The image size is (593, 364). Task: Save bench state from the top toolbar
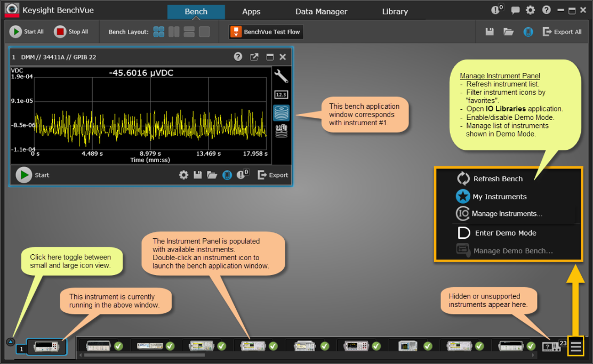(x=490, y=32)
